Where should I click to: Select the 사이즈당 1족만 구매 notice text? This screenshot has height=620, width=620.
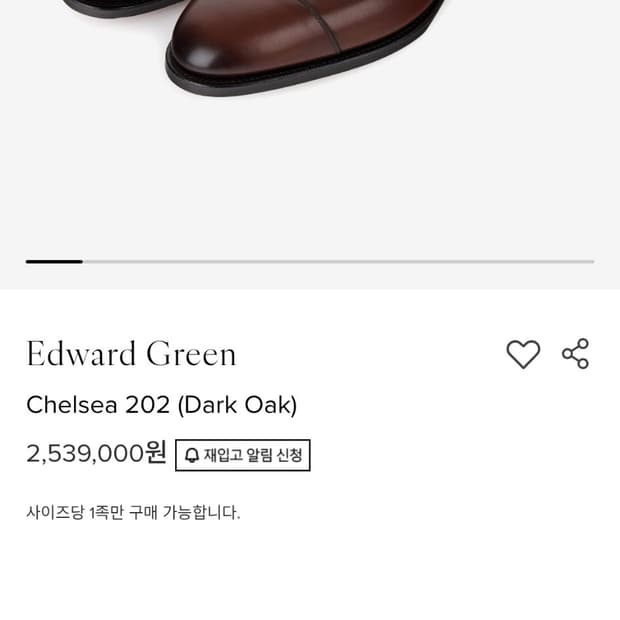point(133,513)
